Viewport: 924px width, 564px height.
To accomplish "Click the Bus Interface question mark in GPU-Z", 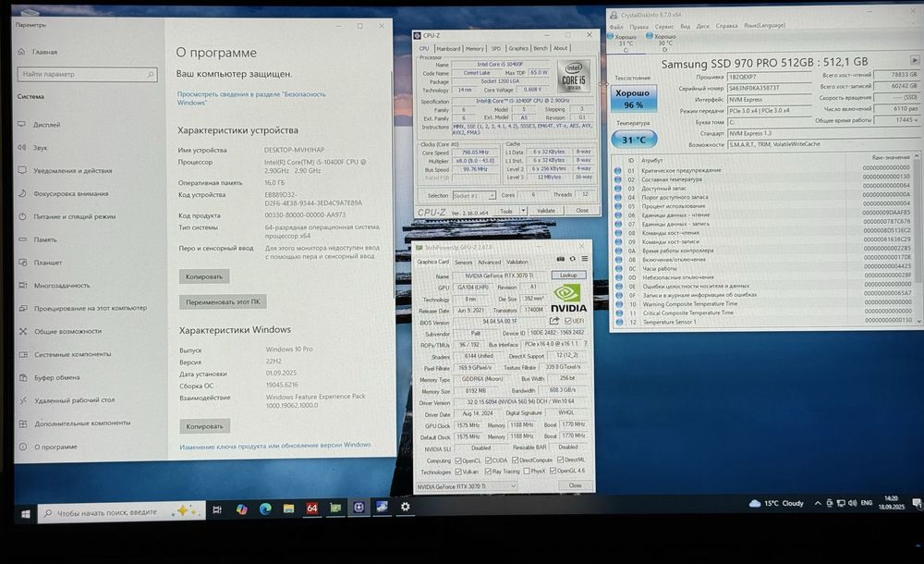I will point(586,343).
